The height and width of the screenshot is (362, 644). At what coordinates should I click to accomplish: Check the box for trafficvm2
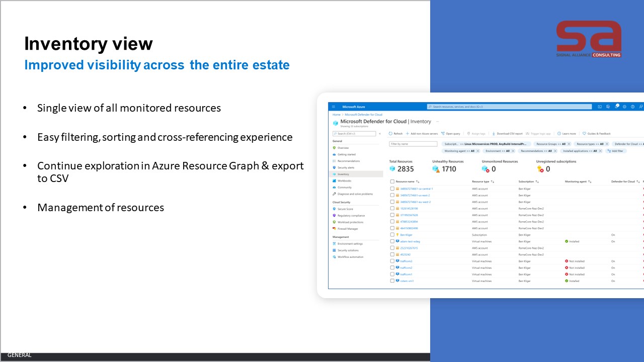pos(392,267)
